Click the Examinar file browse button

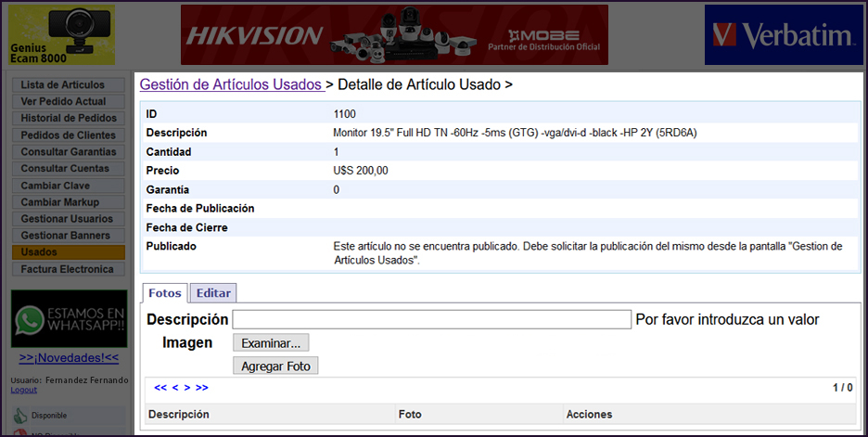tap(271, 343)
